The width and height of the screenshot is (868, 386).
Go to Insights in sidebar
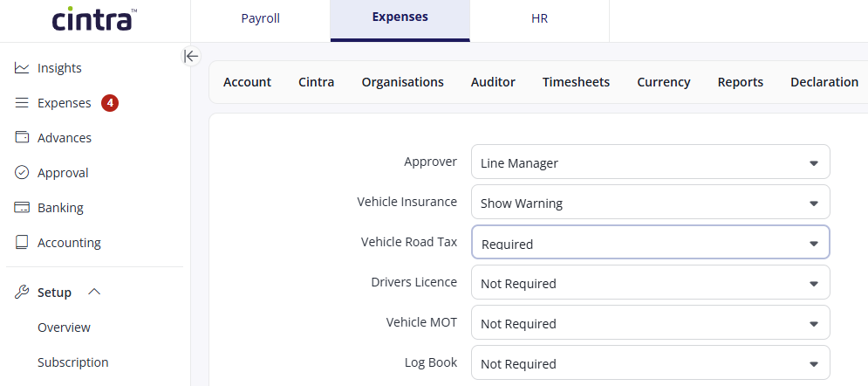59,68
